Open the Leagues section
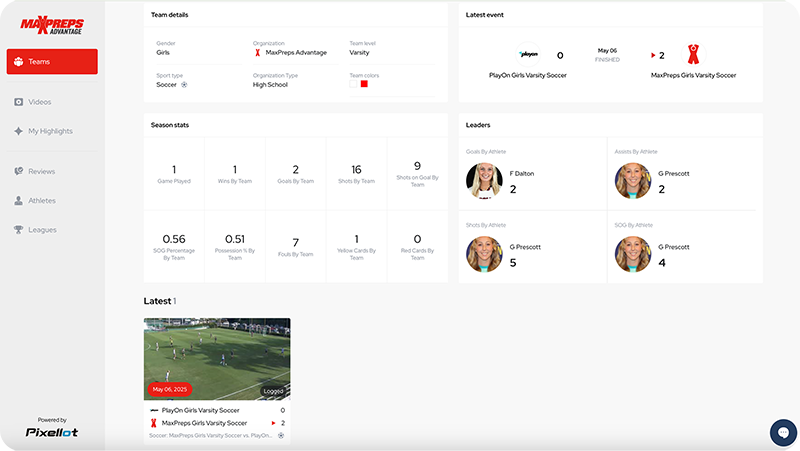 click(x=42, y=230)
